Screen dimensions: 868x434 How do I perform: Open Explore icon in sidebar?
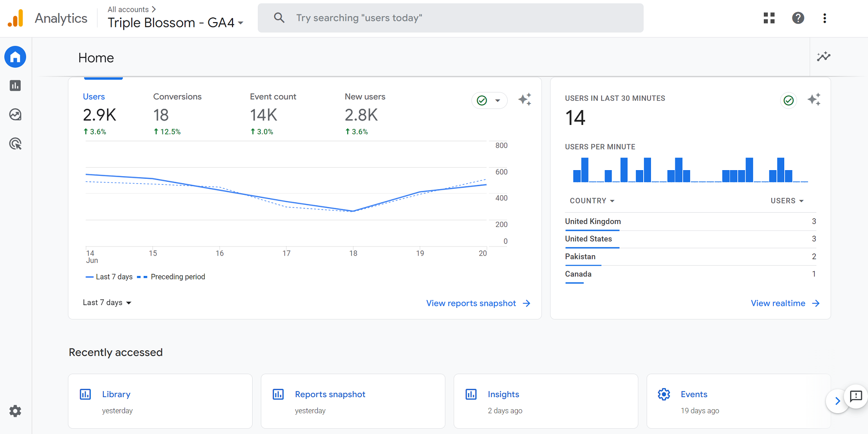click(15, 115)
